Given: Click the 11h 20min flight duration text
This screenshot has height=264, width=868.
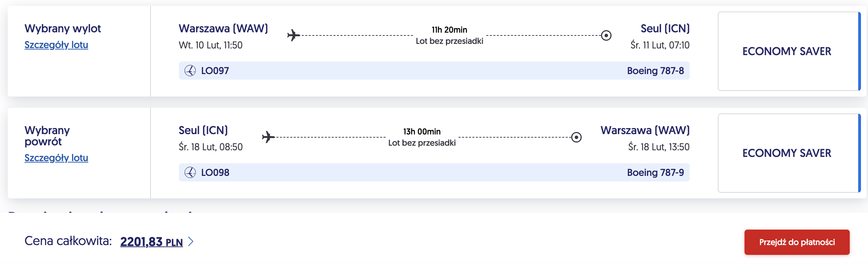Looking at the screenshot, I should coord(449,30).
